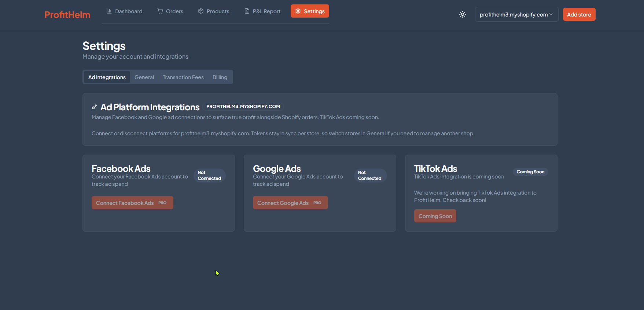The height and width of the screenshot is (310, 644).
Task: Click the Dashboard bar-chart icon
Action: pyautogui.click(x=109, y=11)
